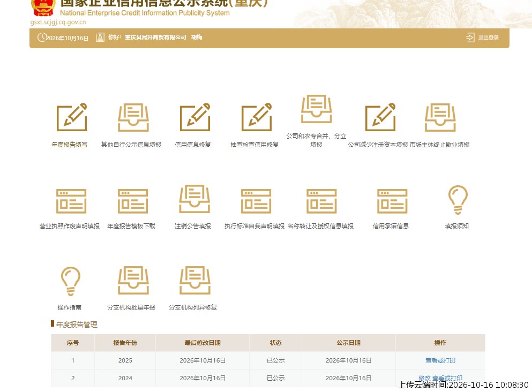Select the 2025 report year cell
The height and width of the screenshot is (392, 532).
click(125, 360)
